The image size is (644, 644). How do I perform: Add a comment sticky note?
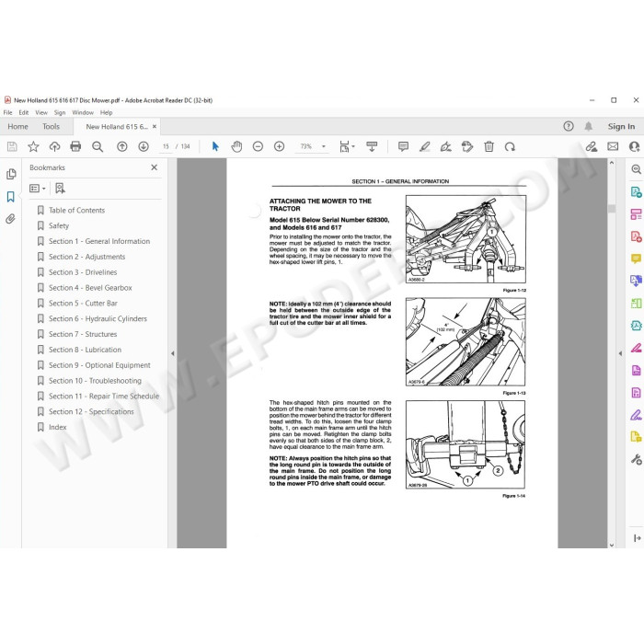pyautogui.click(x=403, y=146)
